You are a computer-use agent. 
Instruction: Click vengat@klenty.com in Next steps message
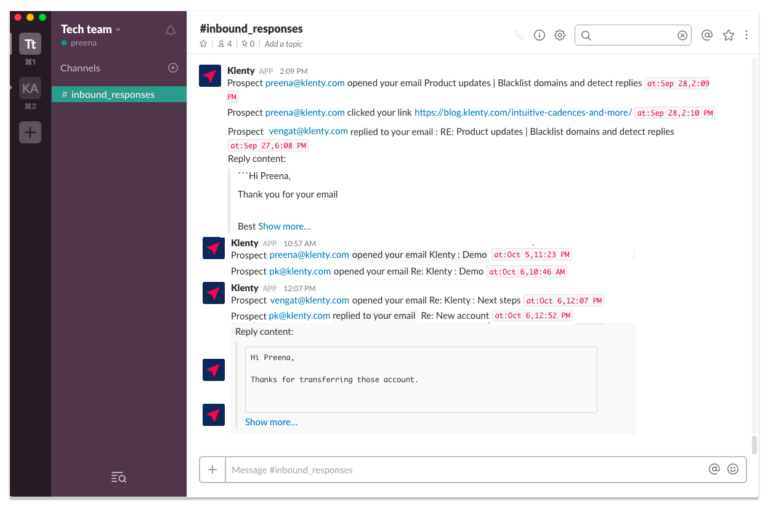coord(310,300)
